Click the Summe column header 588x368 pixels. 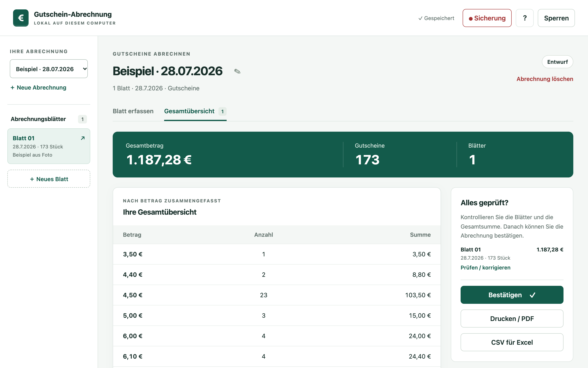(x=420, y=235)
